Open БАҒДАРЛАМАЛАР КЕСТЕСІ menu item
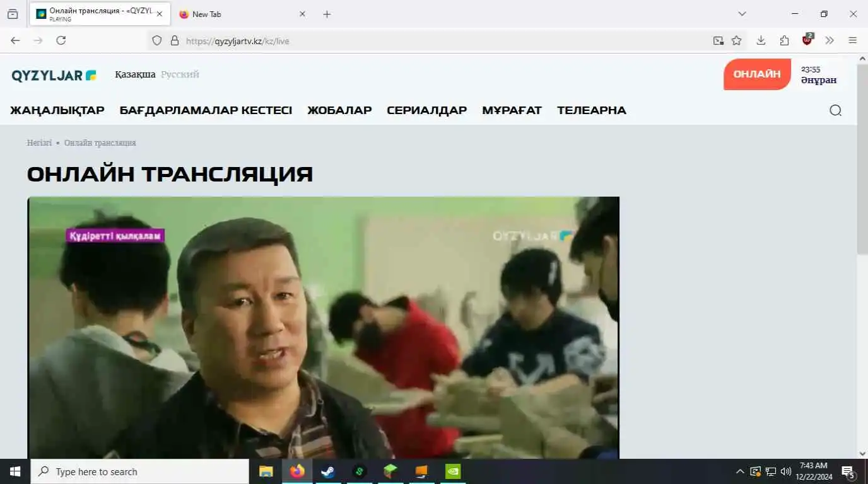Viewport: 868px width, 484px height. click(x=206, y=110)
